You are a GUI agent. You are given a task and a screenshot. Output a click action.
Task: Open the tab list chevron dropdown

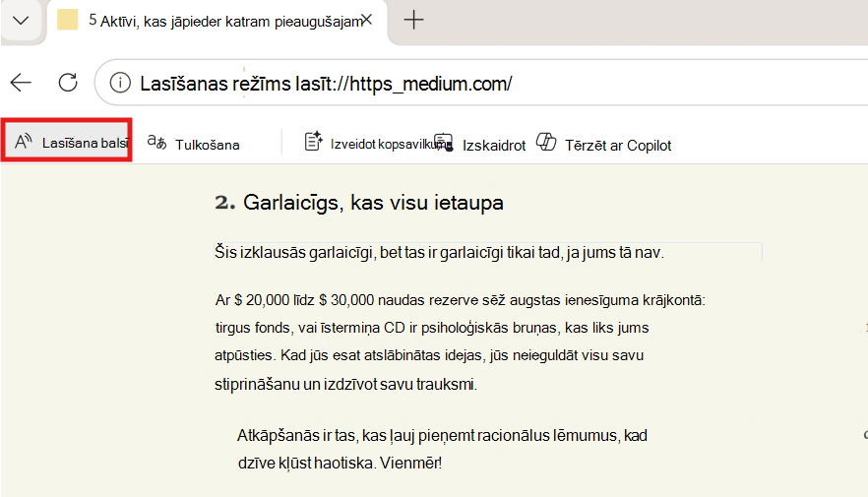pyautogui.click(x=21, y=21)
